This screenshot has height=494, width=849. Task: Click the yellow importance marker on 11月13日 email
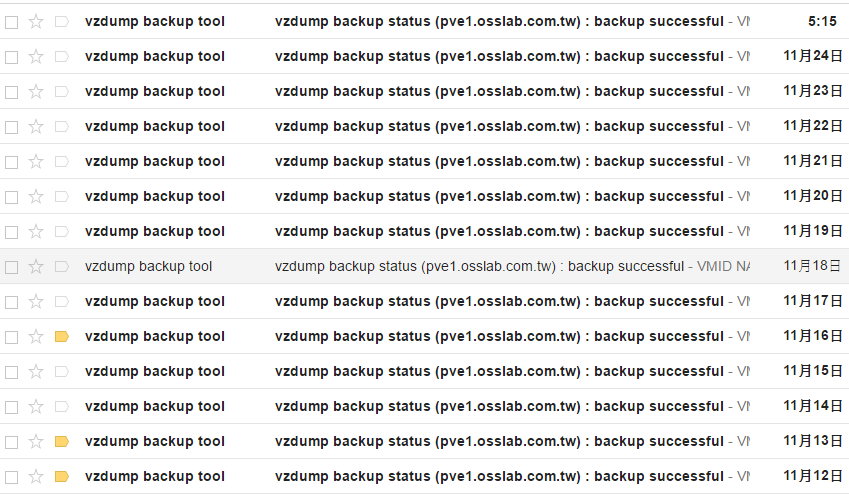(61, 441)
